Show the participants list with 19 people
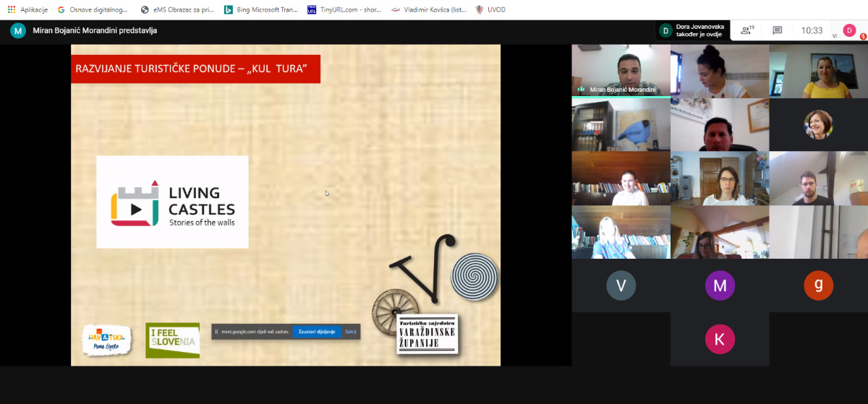This screenshot has width=868, height=404. (746, 30)
